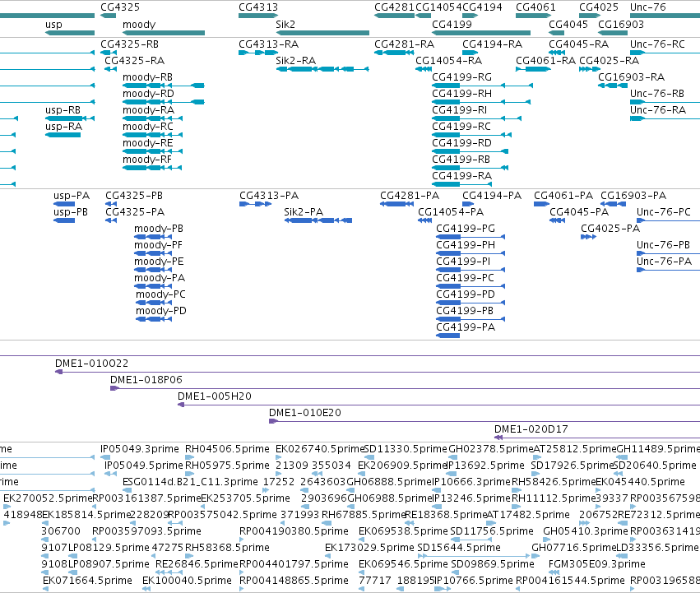The image size is (700, 593).
Task: Select transcript Sik2-RA
Action: point(295,61)
